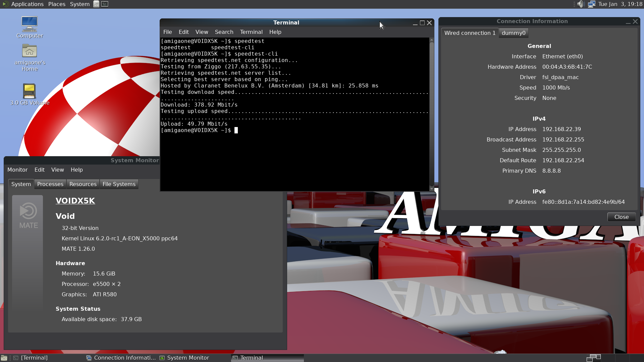
Task: Click the Primary DNS value 8.8.8.8
Action: [551, 171]
